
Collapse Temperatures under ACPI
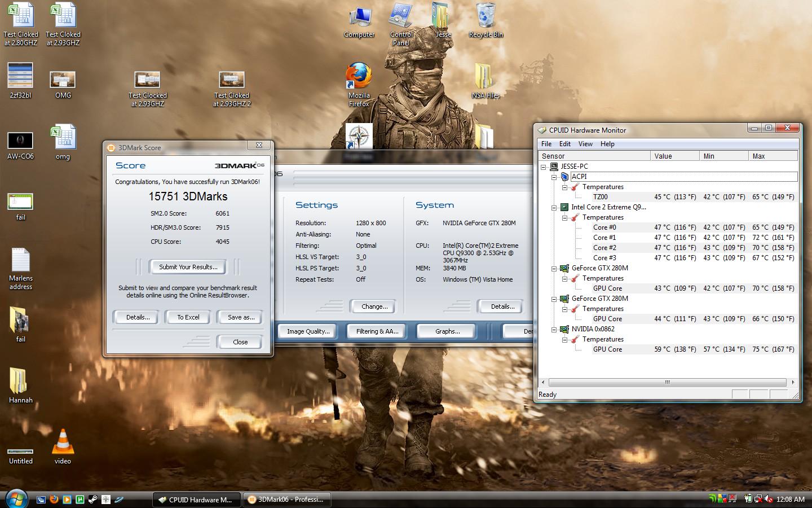pyautogui.click(x=564, y=187)
